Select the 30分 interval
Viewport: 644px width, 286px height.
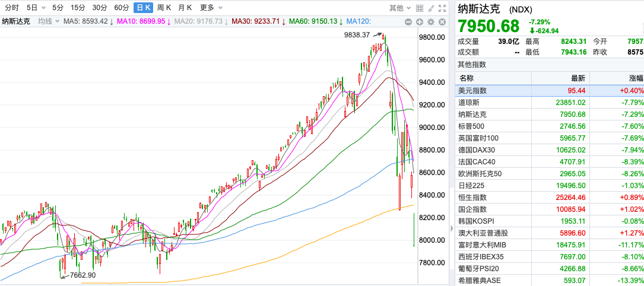pyautogui.click(x=100, y=7)
